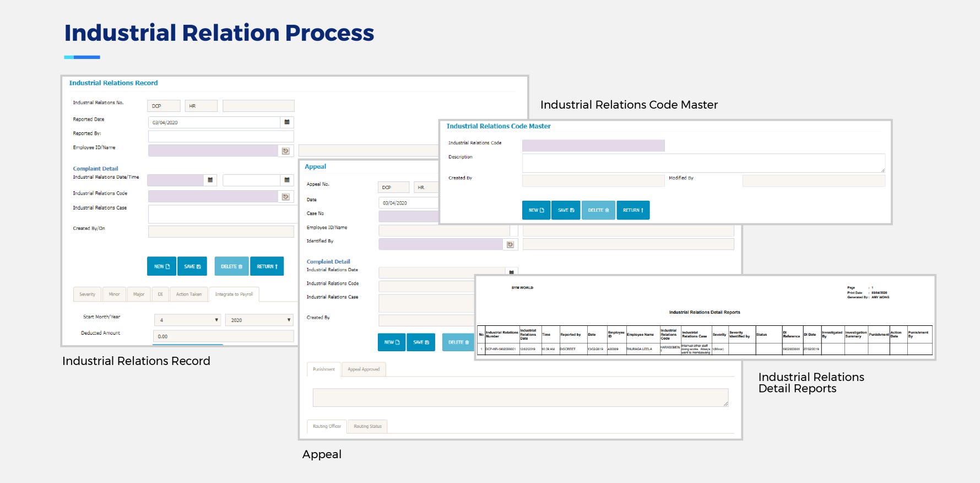The image size is (980, 483).
Task: Click SAVE in the Appeal form
Action: pos(421,342)
